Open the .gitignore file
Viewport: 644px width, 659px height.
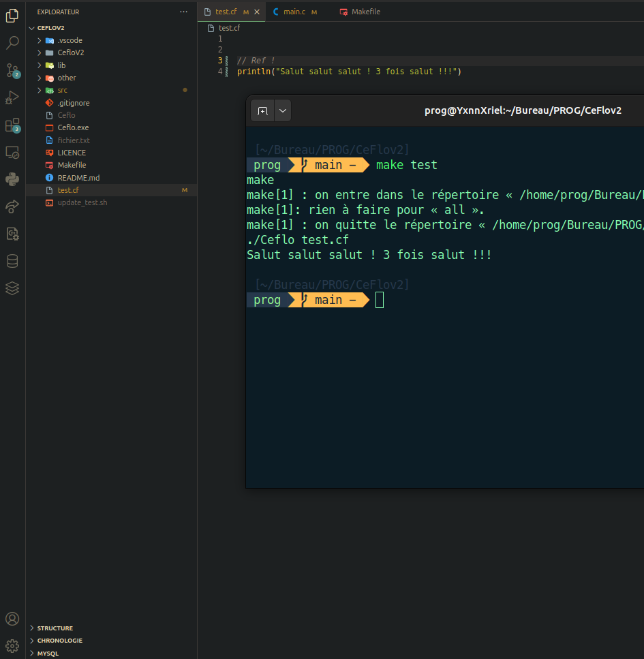click(x=111, y=103)
